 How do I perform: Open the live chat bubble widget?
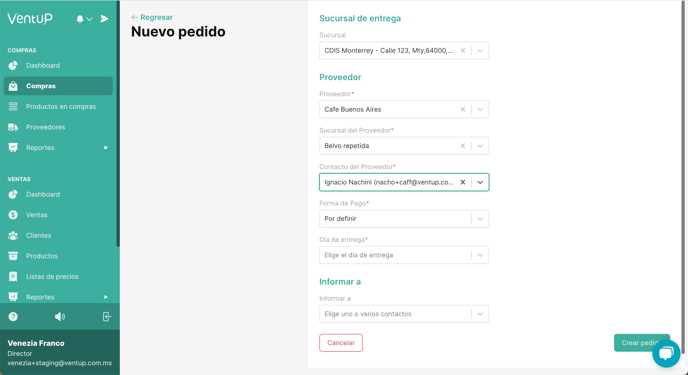pos(666,354)
